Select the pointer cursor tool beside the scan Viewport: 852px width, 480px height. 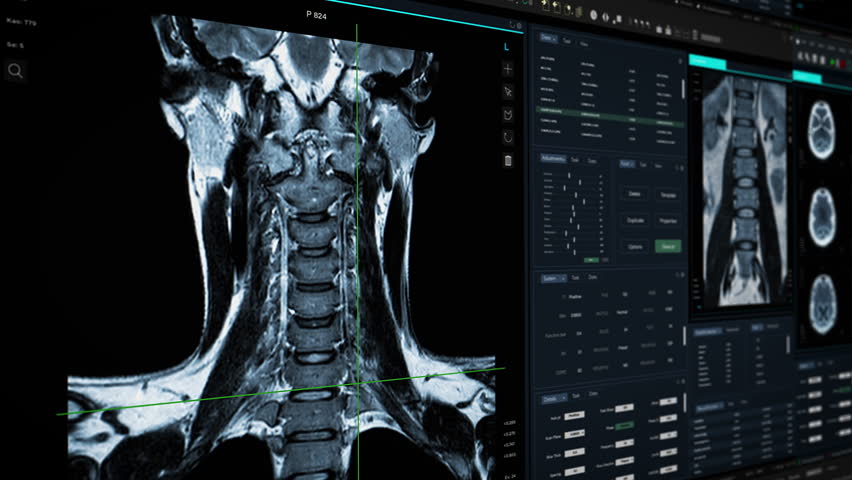click(508, 91)
